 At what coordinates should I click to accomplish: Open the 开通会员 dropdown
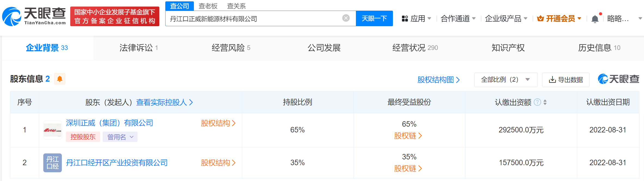(x=579, y=19)
